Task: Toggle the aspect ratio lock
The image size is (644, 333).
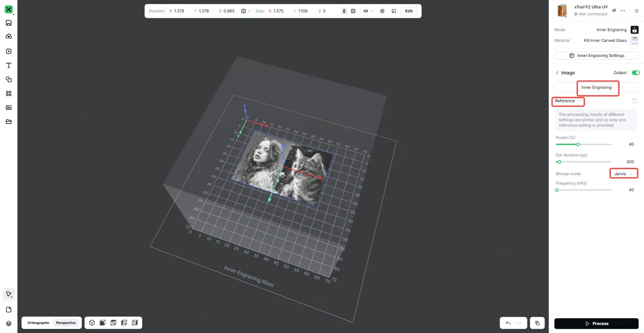Action: coord(344,11)
